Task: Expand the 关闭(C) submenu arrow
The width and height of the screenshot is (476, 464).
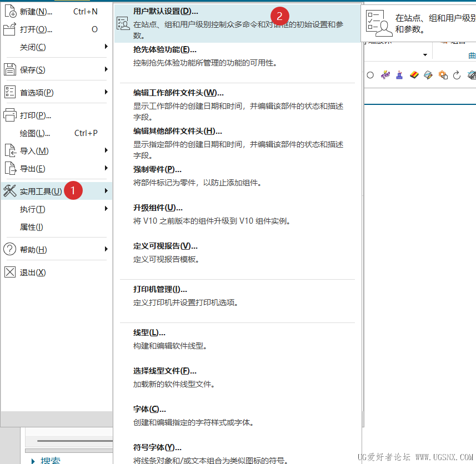Action: (x=106, y=47)
